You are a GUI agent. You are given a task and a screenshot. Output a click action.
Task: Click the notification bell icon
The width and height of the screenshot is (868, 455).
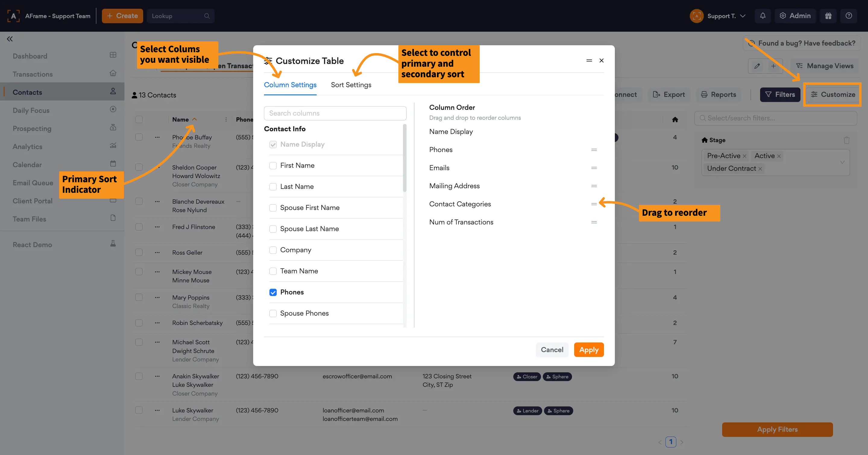click(x=763, y=16)
